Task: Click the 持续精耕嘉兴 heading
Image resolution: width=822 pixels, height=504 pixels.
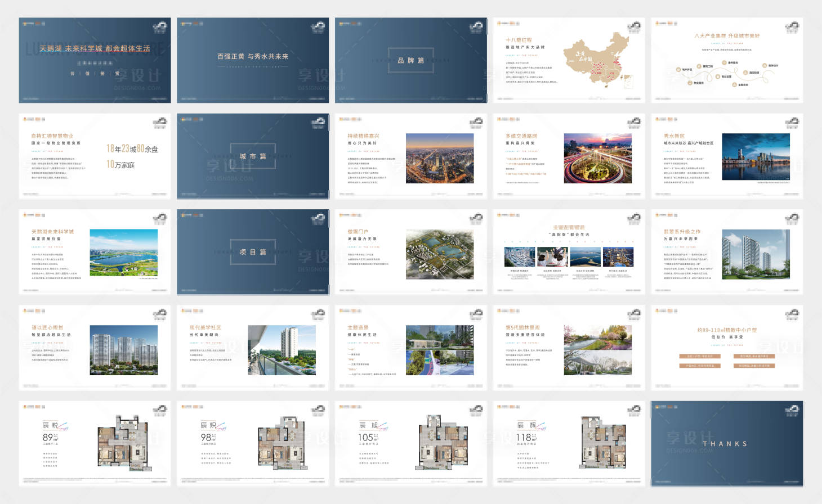Action: [363, 136]
